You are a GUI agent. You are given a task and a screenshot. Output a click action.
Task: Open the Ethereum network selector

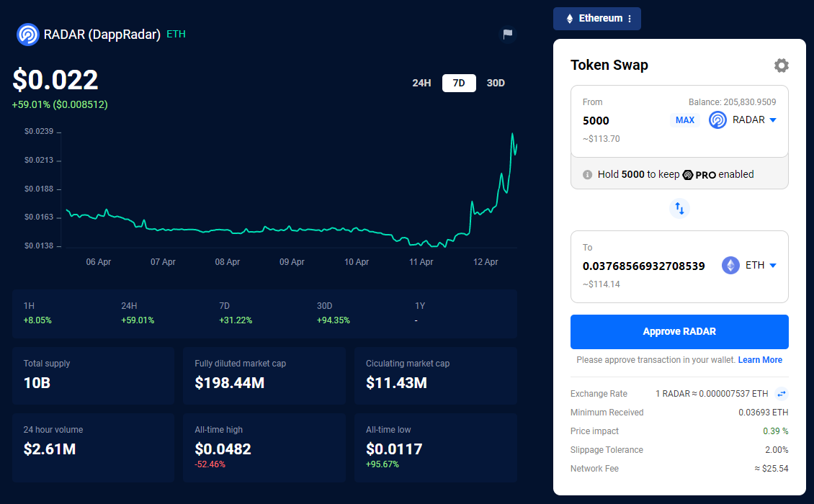596,19
